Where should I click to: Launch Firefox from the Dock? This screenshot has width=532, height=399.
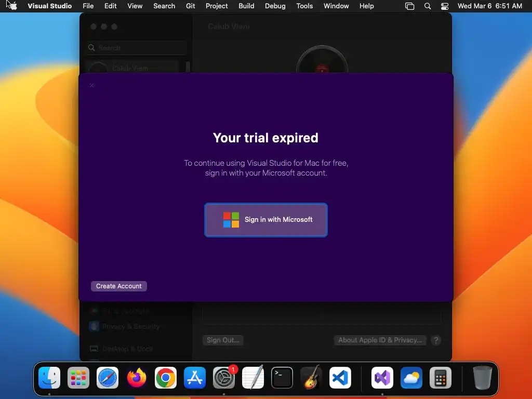[x=137, y=378]
